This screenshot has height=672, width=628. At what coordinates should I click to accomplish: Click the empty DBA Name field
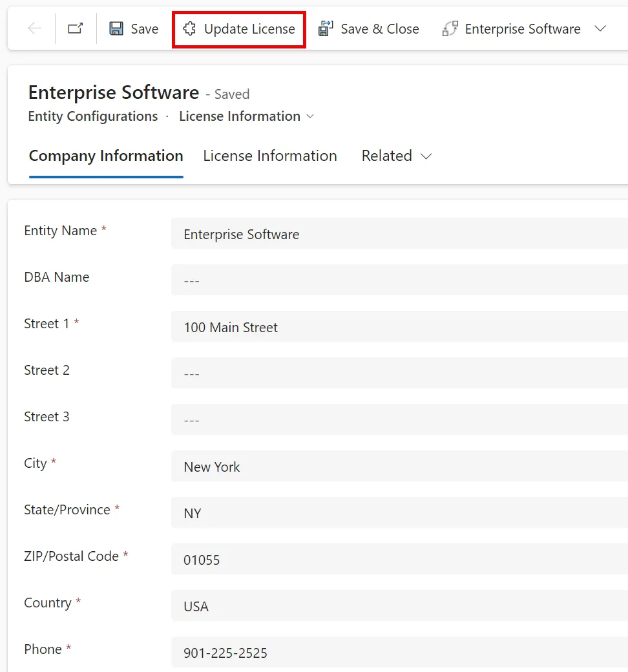tap(399, 280)
